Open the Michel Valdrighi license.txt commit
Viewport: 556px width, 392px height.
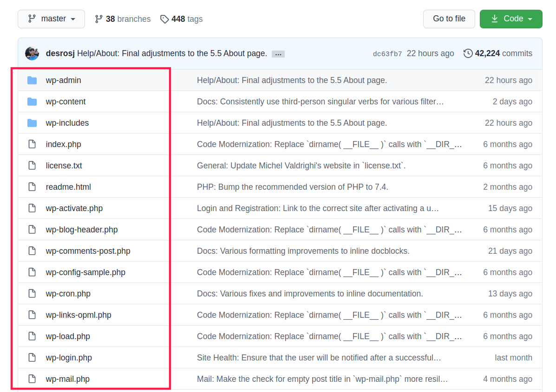(301, 165)
